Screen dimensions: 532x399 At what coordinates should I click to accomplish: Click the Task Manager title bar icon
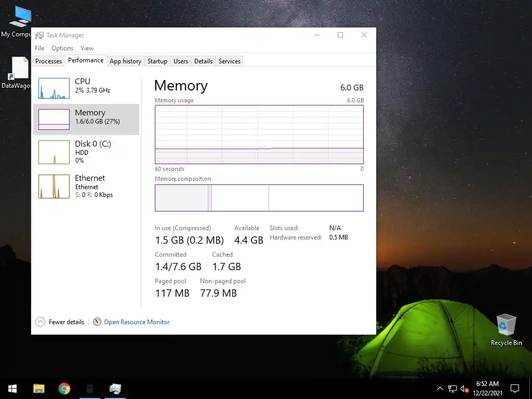39,35
